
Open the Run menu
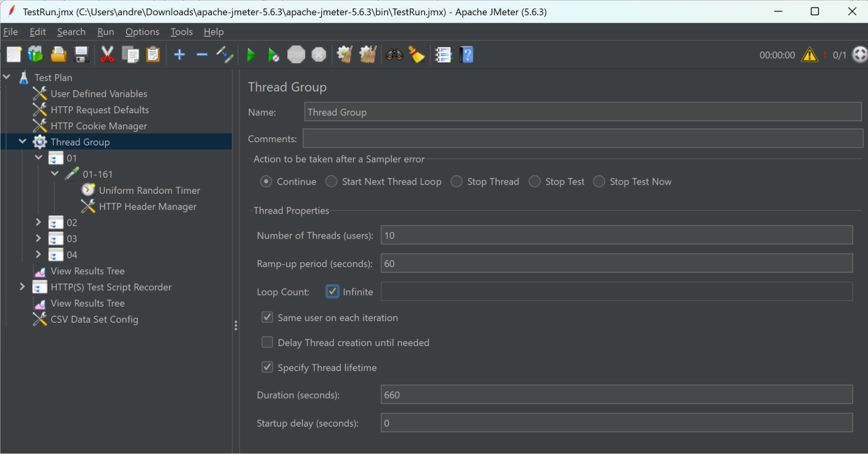[x=106, y=32]
